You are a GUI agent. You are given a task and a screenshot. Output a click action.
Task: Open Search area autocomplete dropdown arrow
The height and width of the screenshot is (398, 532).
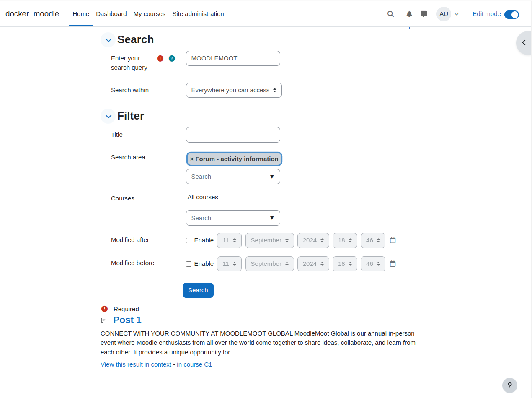click(272, 177)
